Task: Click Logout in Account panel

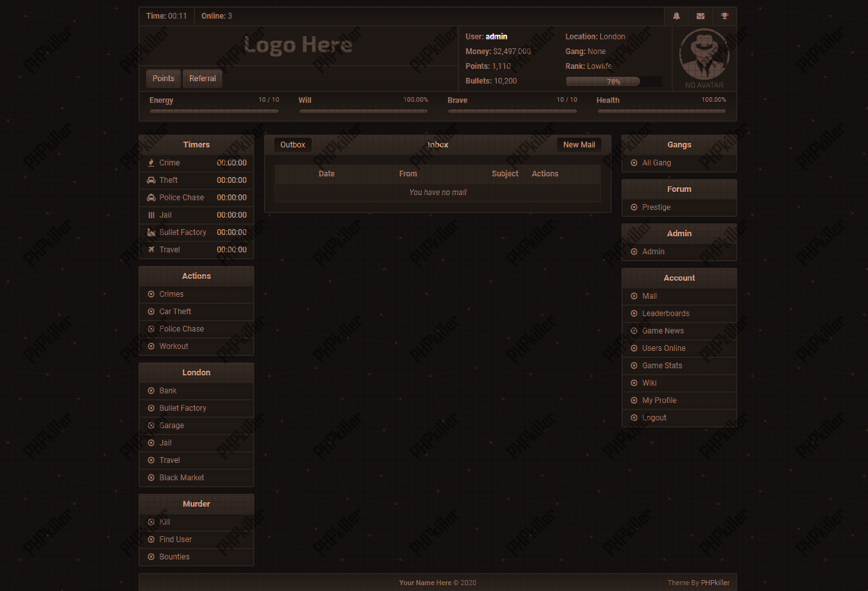Action: coord(654,418)
